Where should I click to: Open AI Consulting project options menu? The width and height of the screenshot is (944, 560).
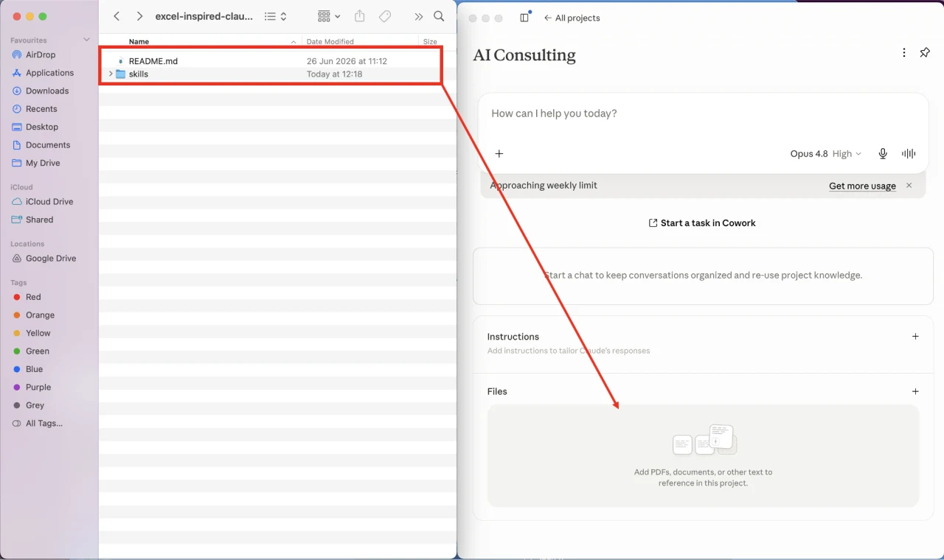click(904, 53)
